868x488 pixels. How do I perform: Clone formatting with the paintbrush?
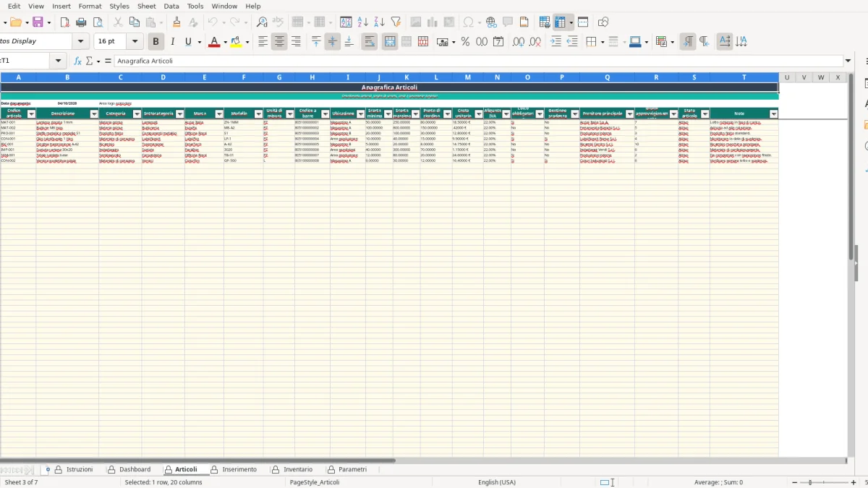[x=176, y=22]
